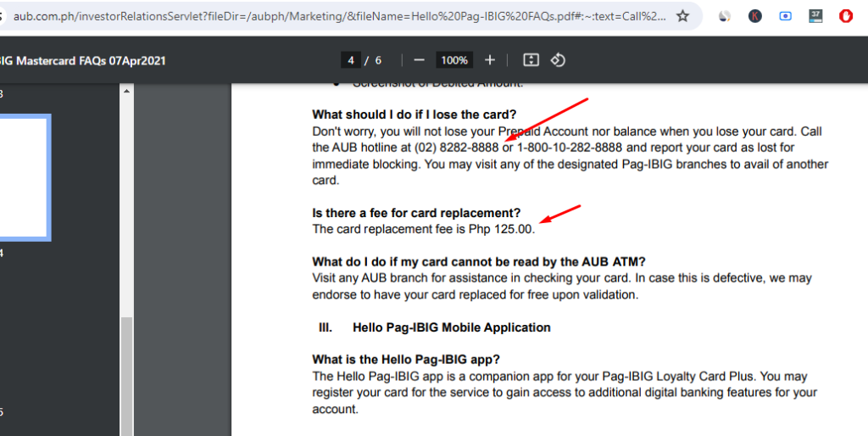Click the thumbnail sidebar's scroll-up arrow
Image resolution: width=868 pixels, height=436 pixels.
pyautogui.click(x=127, y=91)
